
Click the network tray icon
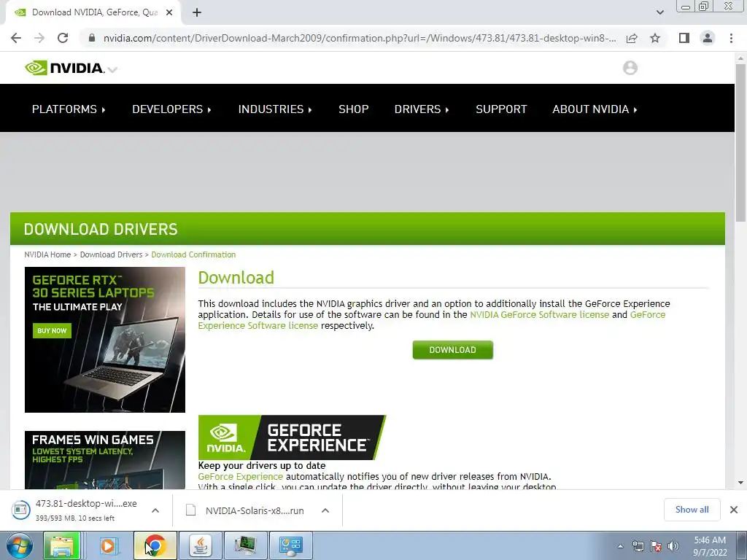click(x=638, y=546)
